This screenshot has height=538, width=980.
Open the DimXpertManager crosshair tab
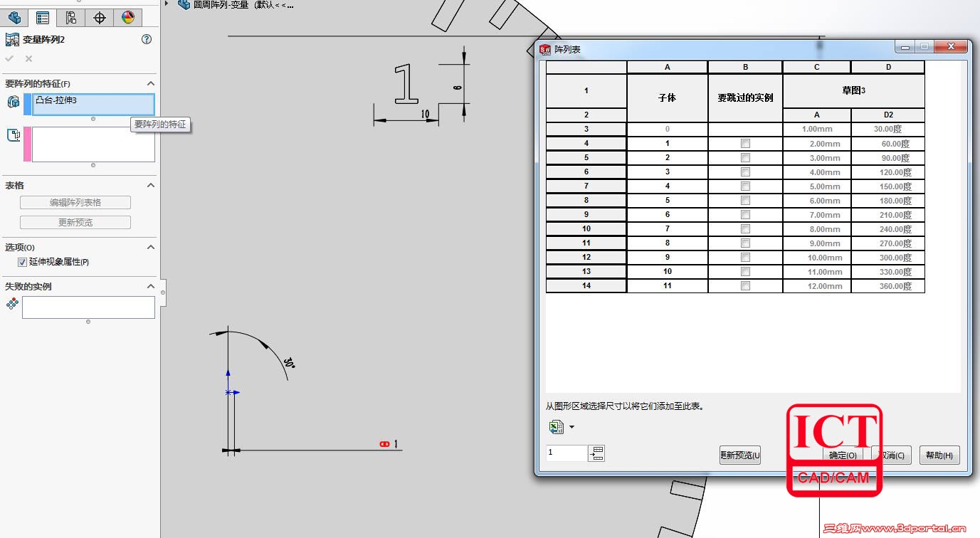click(100, 18)
